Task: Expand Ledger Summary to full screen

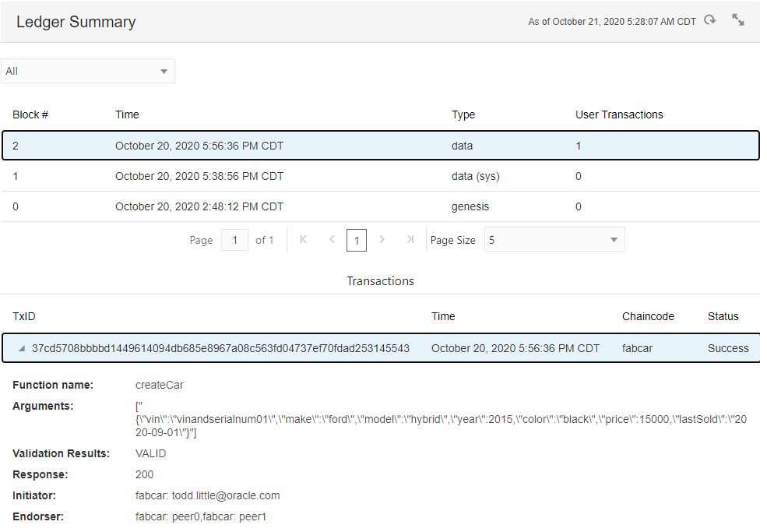Action: [737, 21]
